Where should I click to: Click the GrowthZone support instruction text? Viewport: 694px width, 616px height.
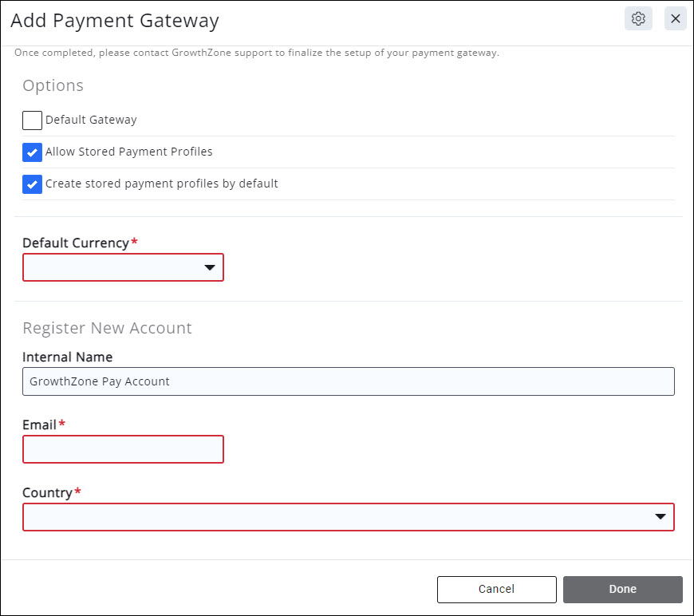point(257,53)
